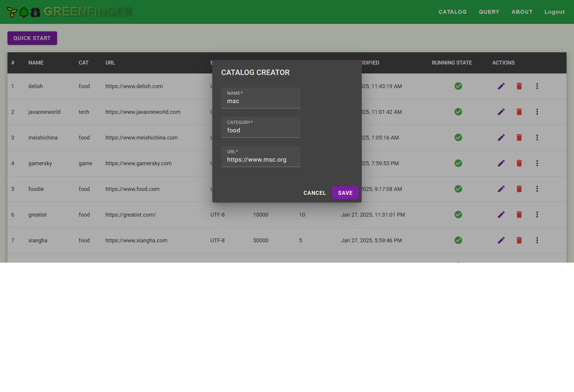Open the CATALOG nav item
574x392 pixels.
(453, 12)
